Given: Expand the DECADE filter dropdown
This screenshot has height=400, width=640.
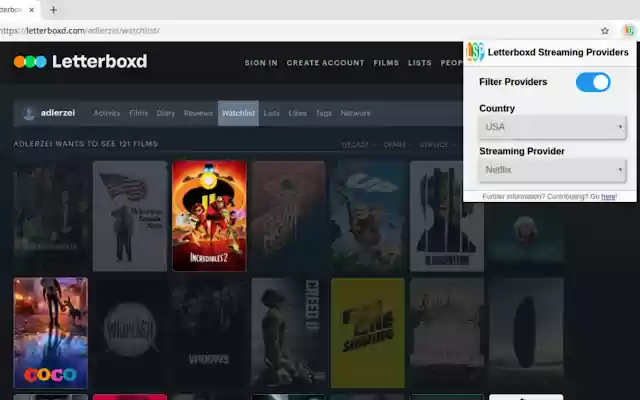Looking at the screenshot, I should click(358, 144).
